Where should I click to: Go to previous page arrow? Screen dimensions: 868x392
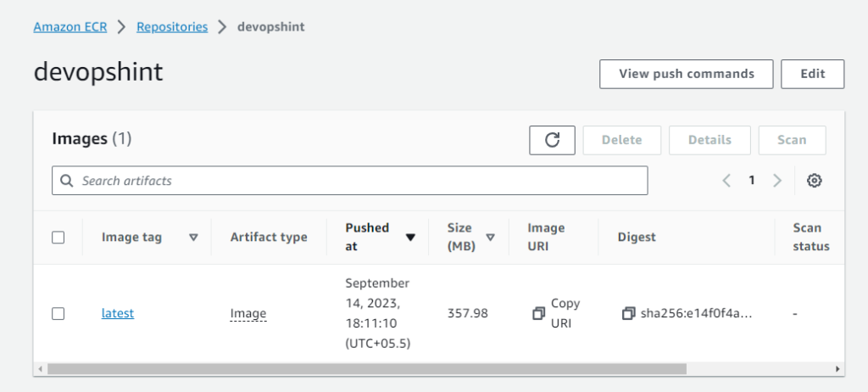[726, 180]
